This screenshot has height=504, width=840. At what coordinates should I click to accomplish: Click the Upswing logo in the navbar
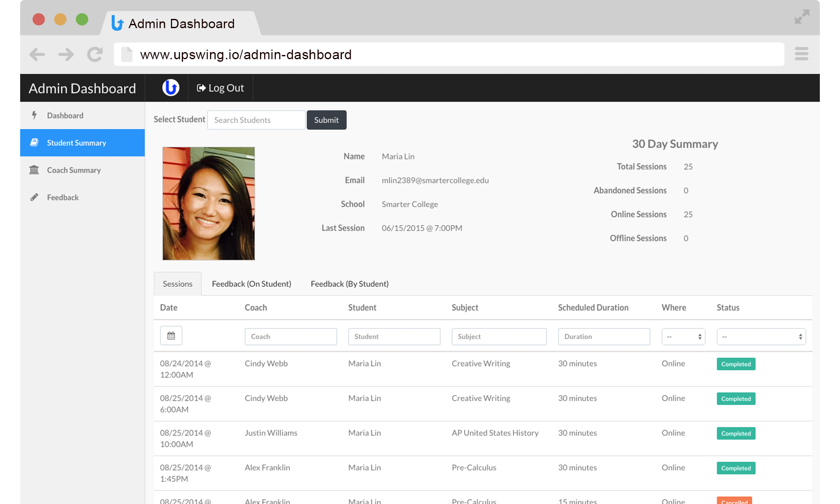[171, 88]
